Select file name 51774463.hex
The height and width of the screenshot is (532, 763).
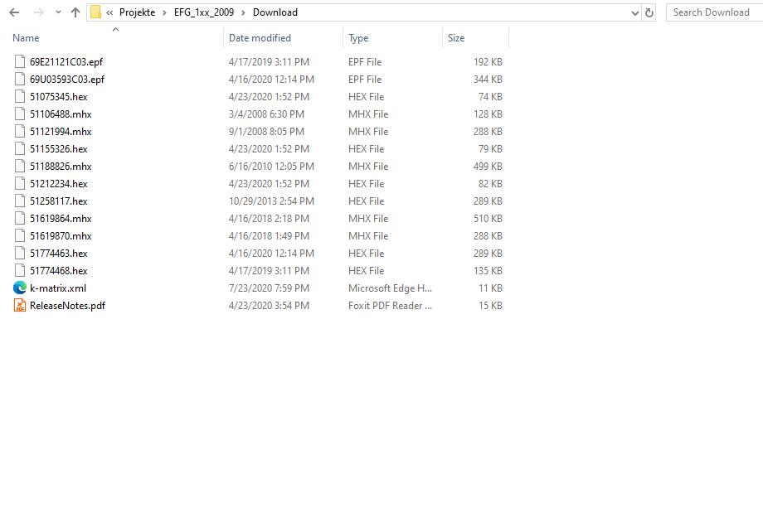click(x=58, y=254)
